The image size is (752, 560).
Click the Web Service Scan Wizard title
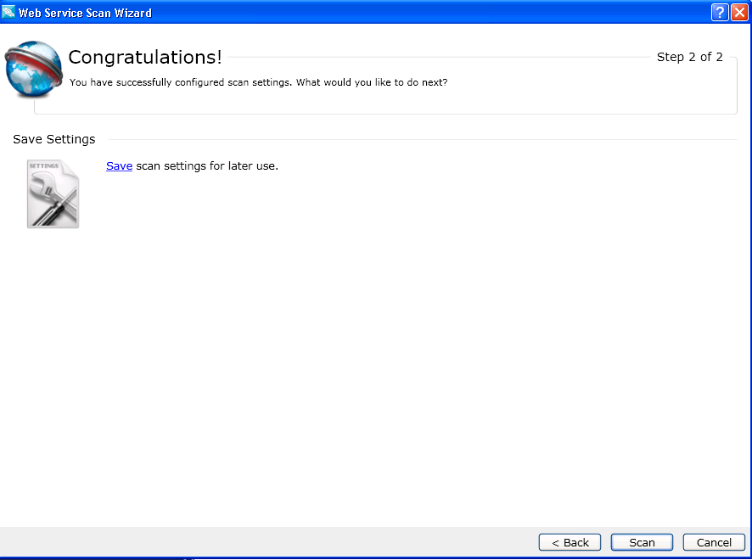(86, 12)
